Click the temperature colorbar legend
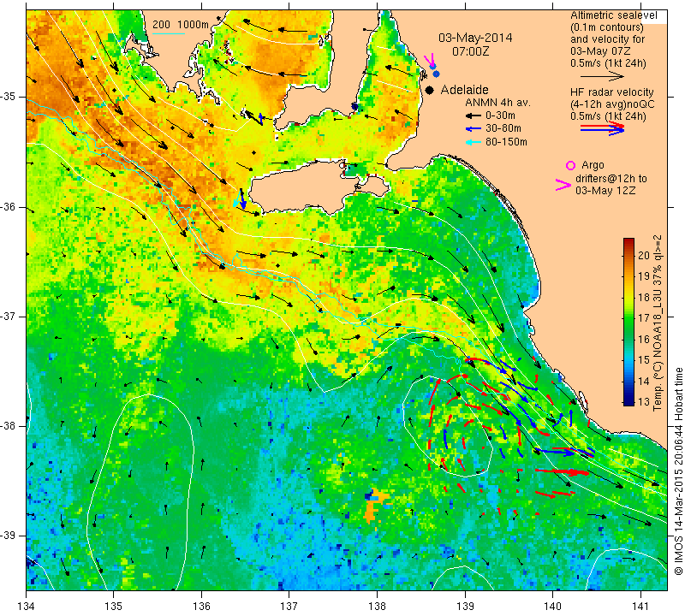This screenshot has height=616, width=685. tap(628, 322)
